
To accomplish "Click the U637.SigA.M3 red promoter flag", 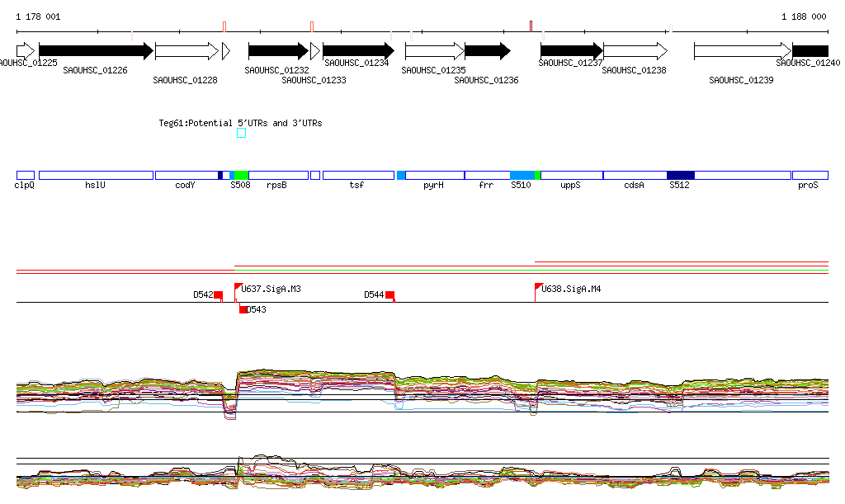I will tap(238, 288).
